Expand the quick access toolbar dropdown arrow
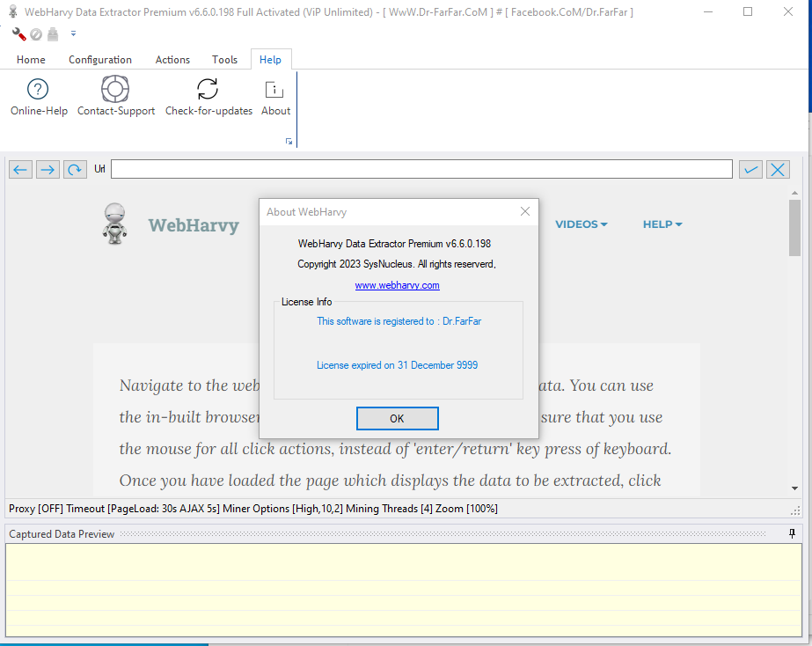 coord(73,34)
